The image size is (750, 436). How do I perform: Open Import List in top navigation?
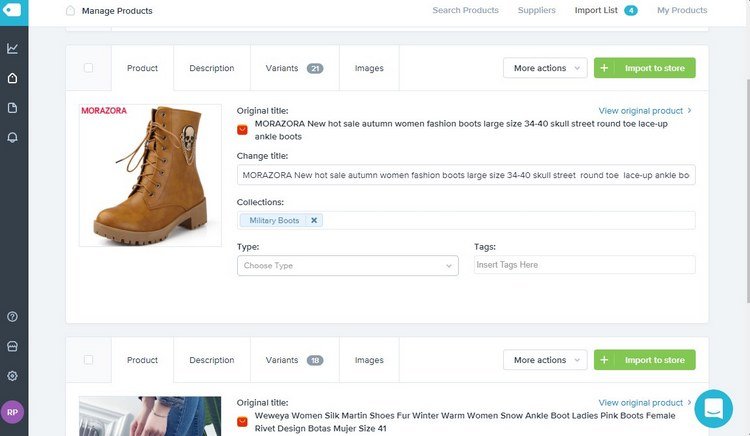596,10
